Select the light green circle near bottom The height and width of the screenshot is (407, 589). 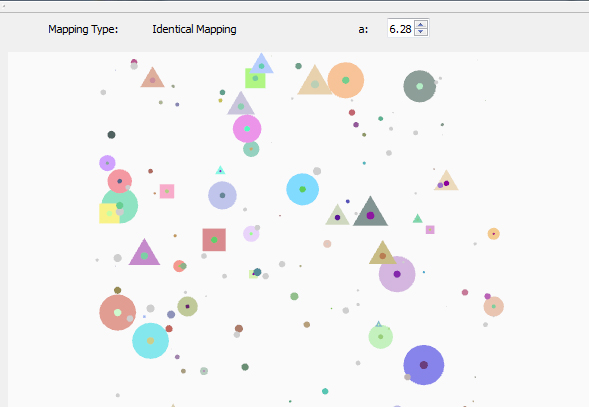tap(381, 337)
